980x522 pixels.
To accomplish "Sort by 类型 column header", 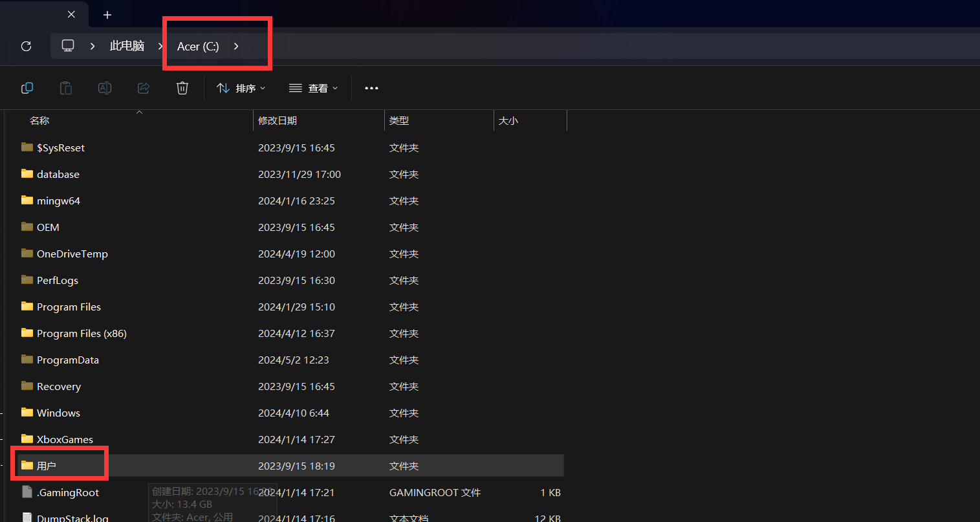I will [x=399, y=120].
